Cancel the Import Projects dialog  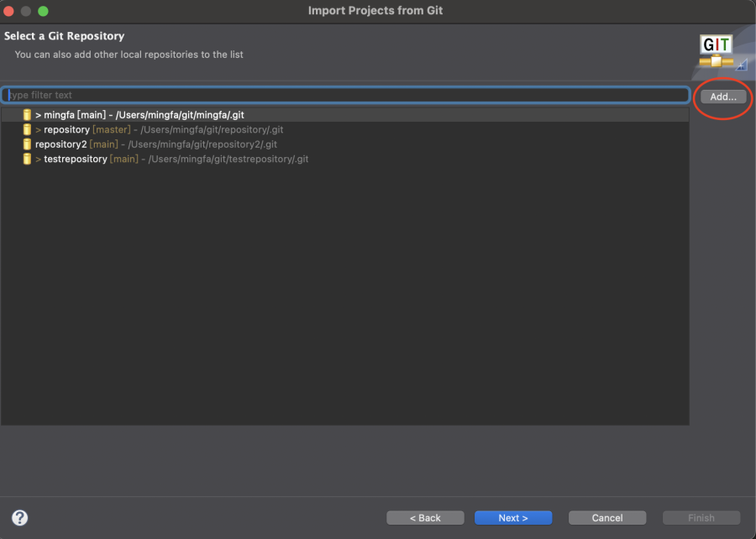607,518
